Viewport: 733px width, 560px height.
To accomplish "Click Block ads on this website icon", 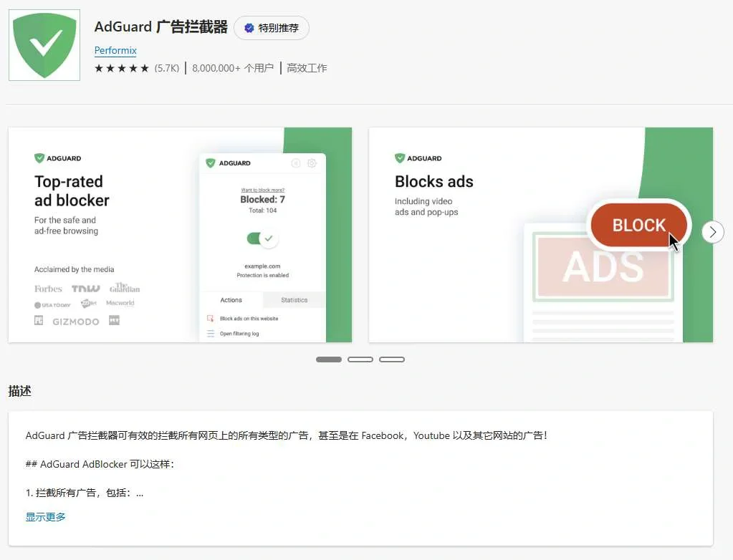I will (x=211, y=319).
